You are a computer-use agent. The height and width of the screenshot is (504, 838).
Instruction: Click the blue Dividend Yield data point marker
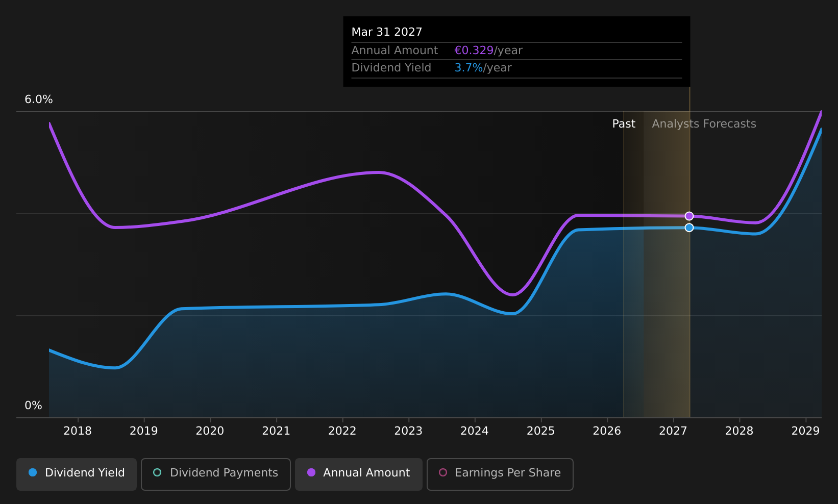pyautogui.click(x=689, y=228)
